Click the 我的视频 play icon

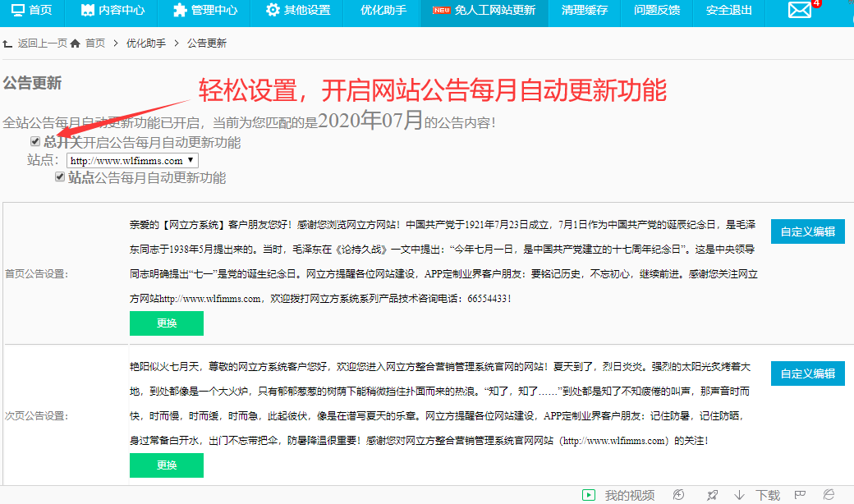click(589, 495)
